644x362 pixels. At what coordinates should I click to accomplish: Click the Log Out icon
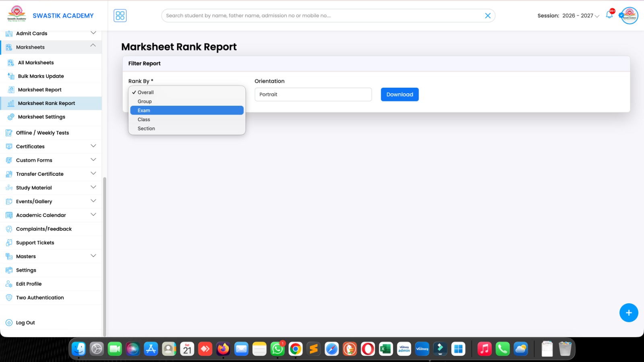[x=9, y=323]
